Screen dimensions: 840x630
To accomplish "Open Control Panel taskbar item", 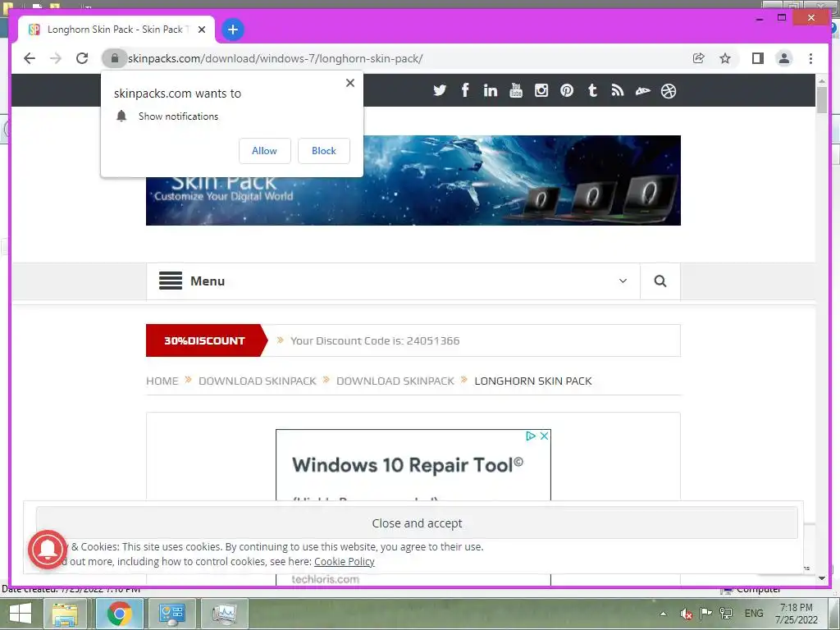I will pyautogui.click(x=172, y=614).
